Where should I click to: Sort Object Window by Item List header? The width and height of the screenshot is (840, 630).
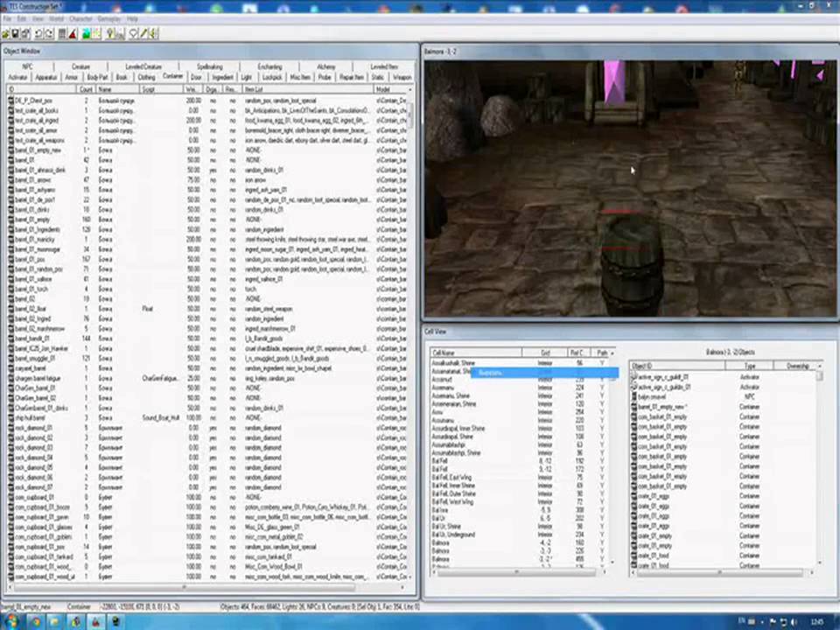(307, 89)
